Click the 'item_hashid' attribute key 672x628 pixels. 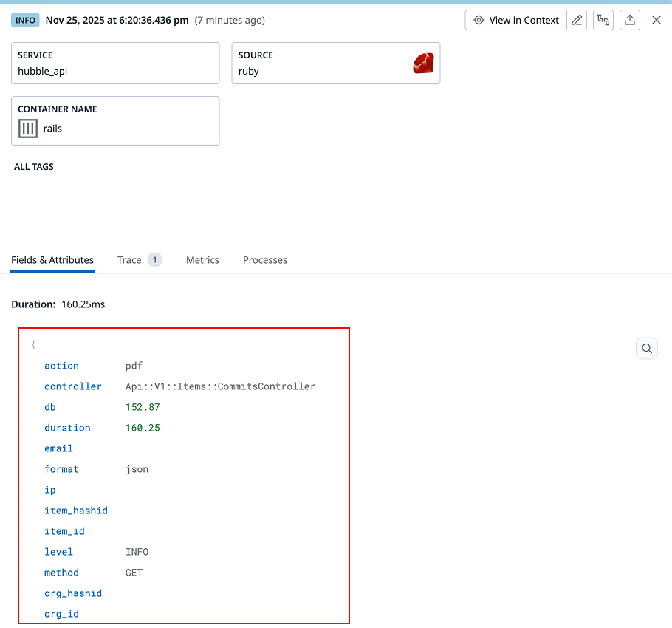[76, 511]
